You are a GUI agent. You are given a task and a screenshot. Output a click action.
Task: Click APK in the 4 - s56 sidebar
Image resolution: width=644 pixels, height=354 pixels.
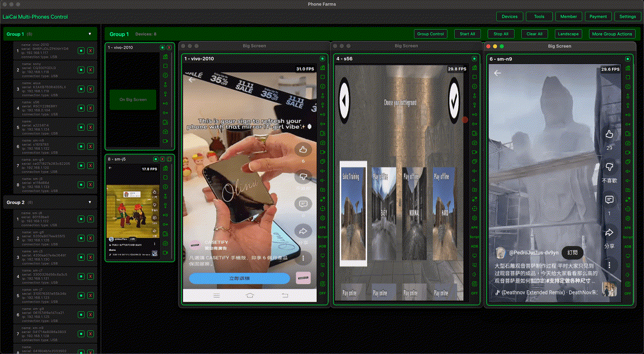coord(474,228)
